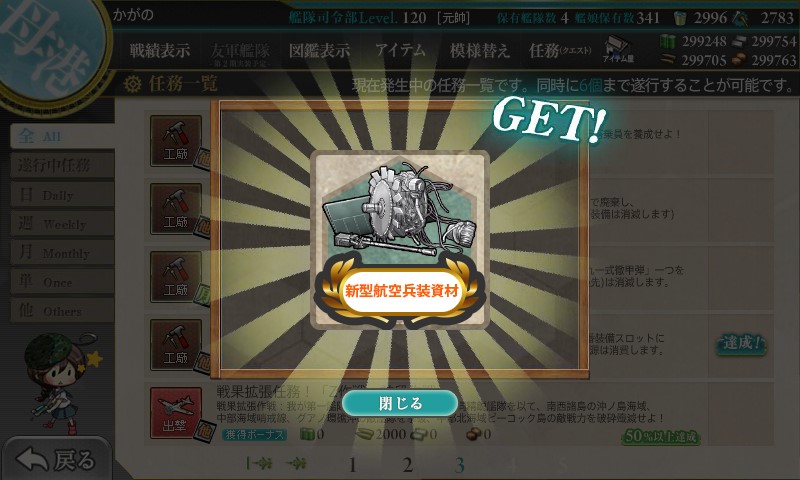Open the 戦績表示 menu item
Screen dimensions: 800x480
[x=160, y=50]
